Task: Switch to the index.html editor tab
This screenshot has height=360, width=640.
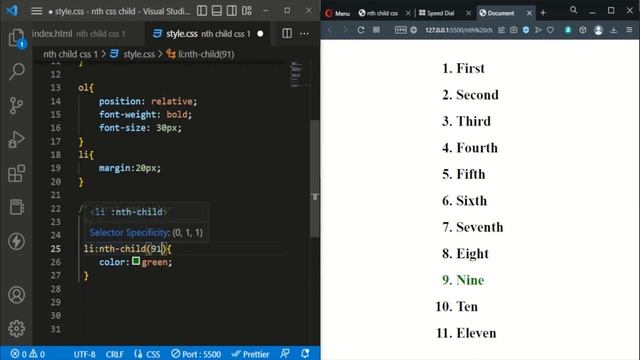Action: [x=78, y=33]
